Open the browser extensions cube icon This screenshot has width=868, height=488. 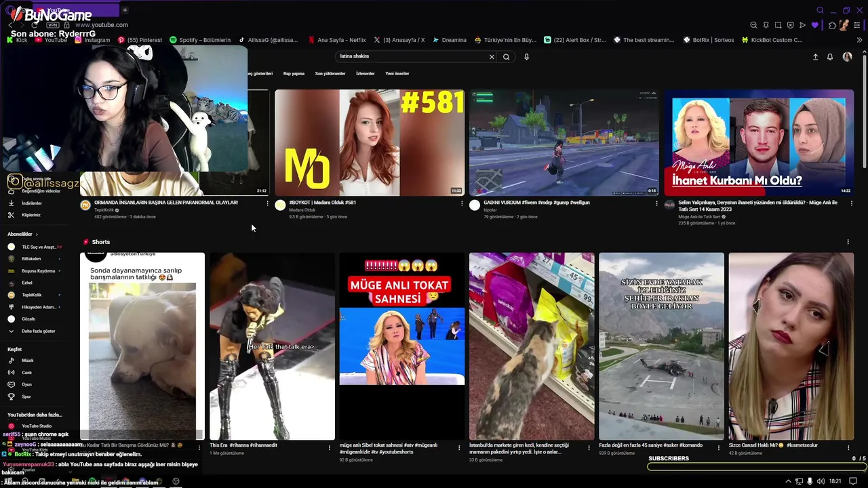832,25
